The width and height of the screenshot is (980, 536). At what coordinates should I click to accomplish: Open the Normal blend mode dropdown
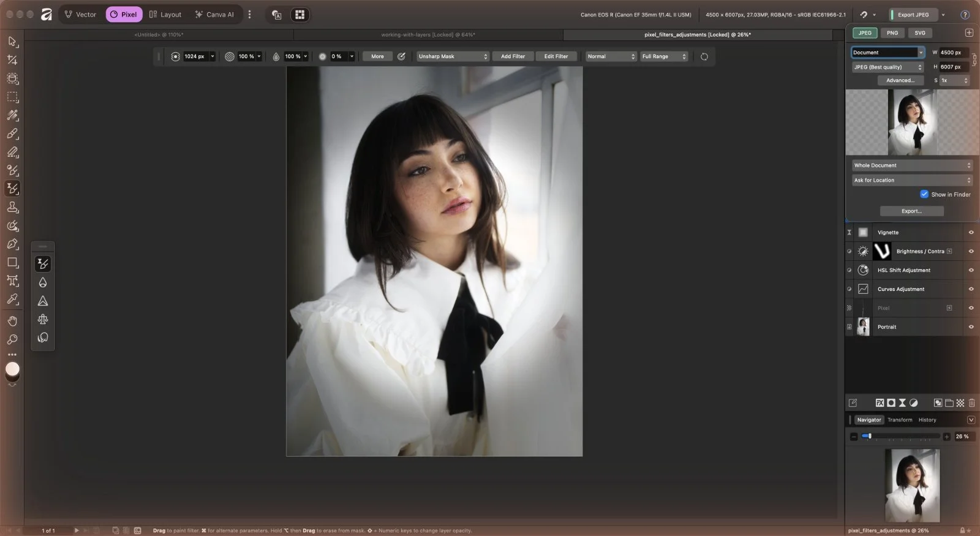(611, 56)
